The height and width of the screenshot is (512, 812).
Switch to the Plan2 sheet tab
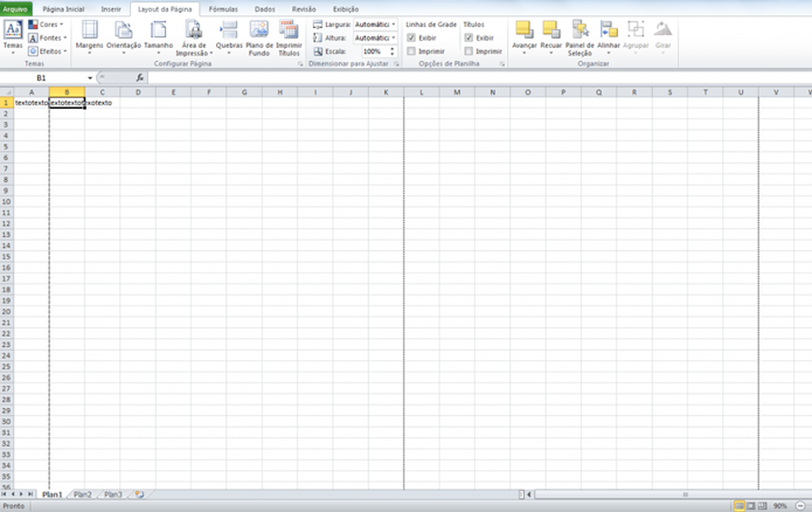(x=83, y=495)
